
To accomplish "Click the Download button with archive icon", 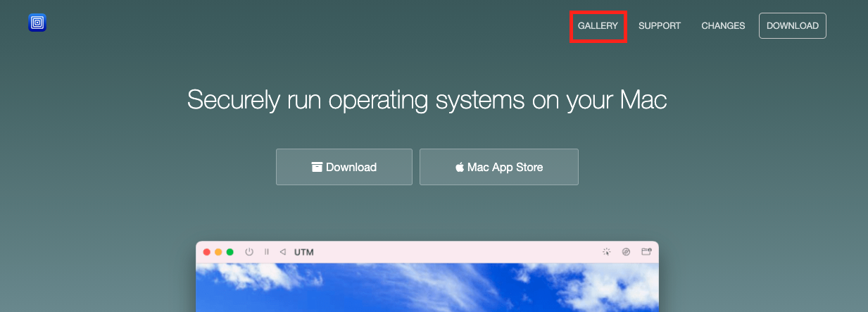I will click(344, 167).
